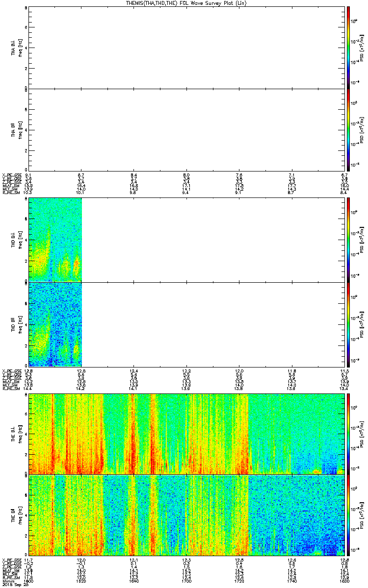Click the 1700 time tick label
368x588 pixels.
click(186, 581)
